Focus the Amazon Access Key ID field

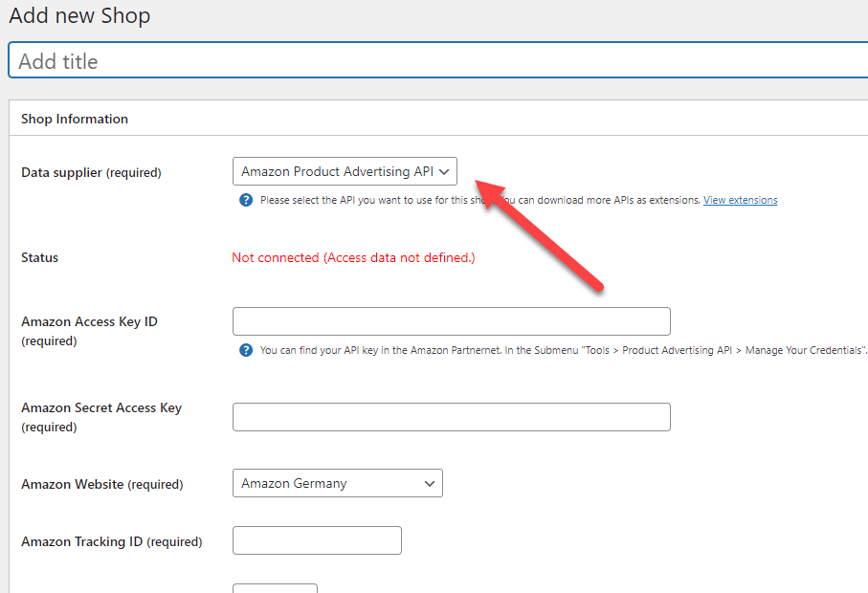point(451,321)
